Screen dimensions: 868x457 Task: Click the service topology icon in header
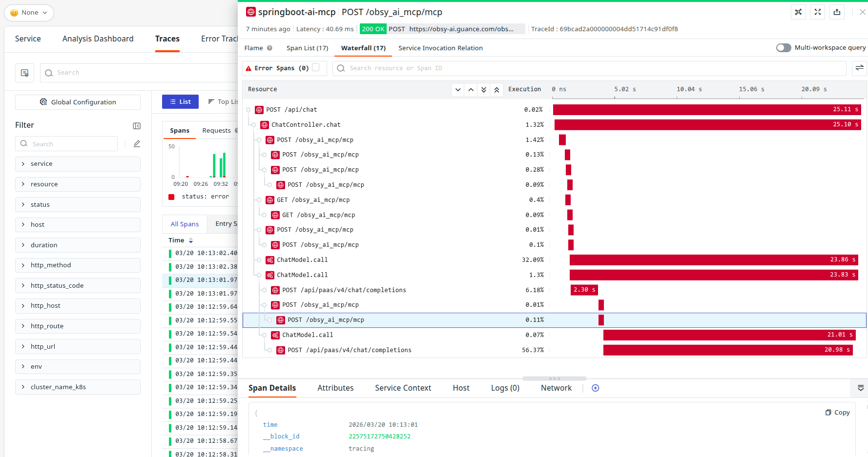(798, 12)
